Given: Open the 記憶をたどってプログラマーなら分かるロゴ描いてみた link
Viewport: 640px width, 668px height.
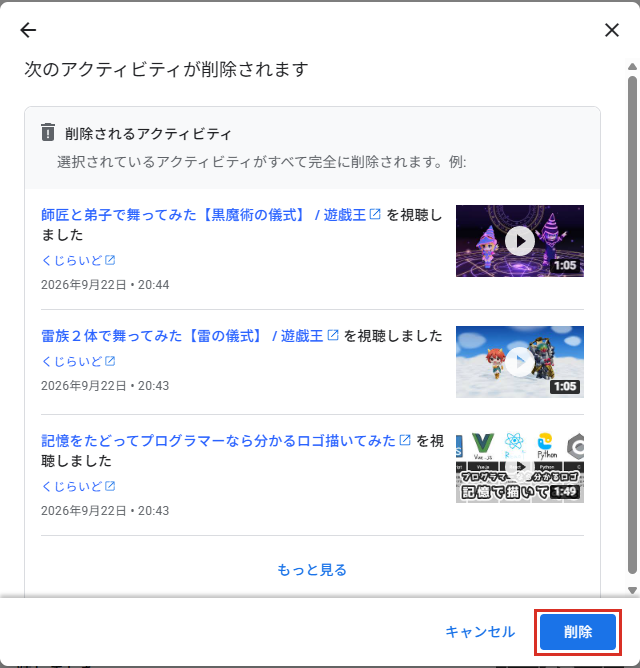Looking at the screenshot, I should pos(218,441).
